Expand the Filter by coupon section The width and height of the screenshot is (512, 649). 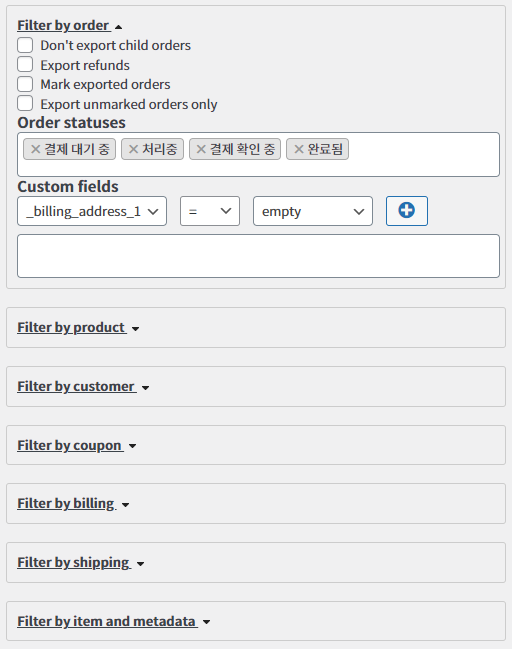77,445
